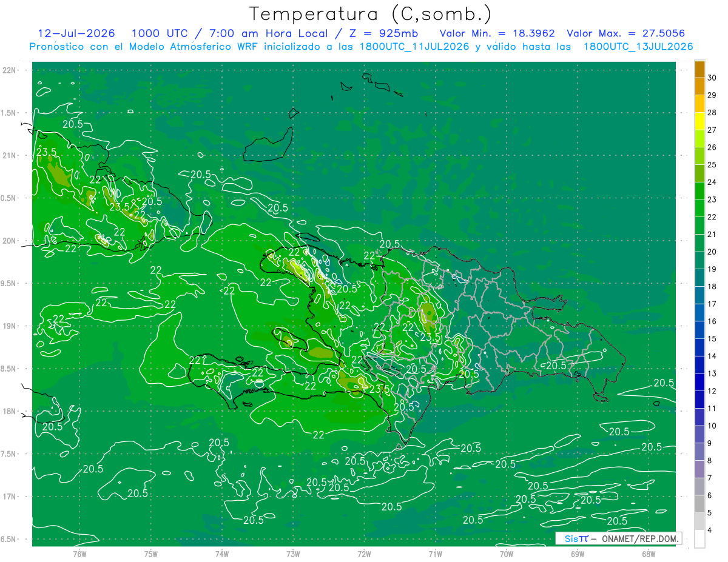The image size is (728, 562).
Task: Click the longitude axis label "72W"
Action: tap(364, 554)
